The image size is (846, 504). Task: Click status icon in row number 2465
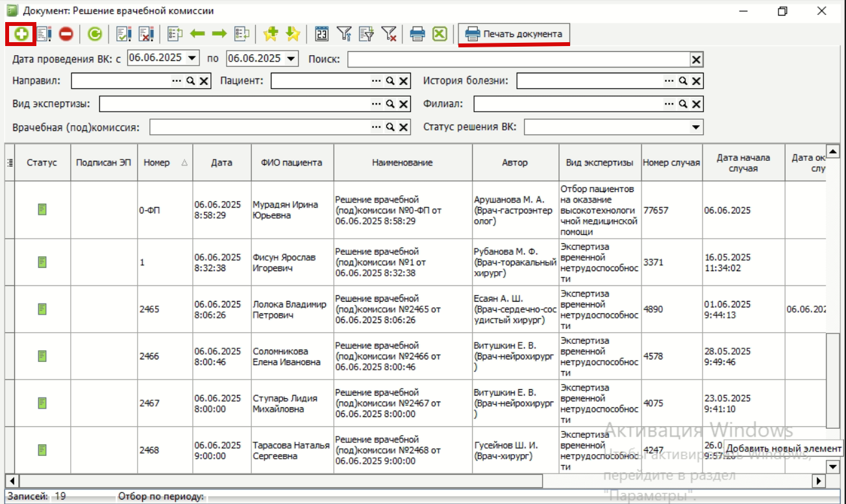42,309
